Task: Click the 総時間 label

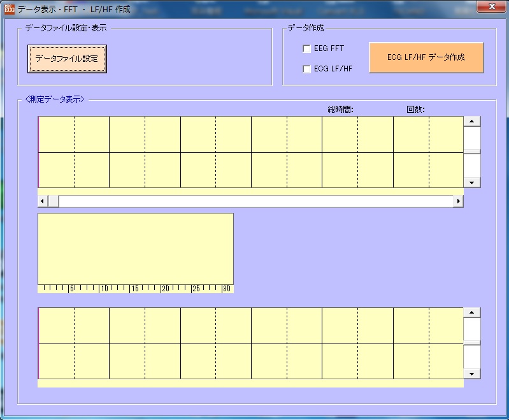Action: [340, 109]
